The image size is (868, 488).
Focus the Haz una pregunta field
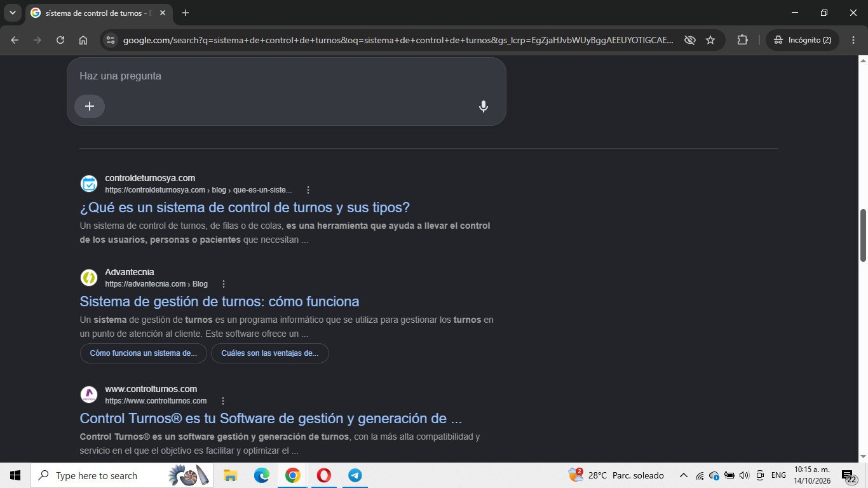286,76
